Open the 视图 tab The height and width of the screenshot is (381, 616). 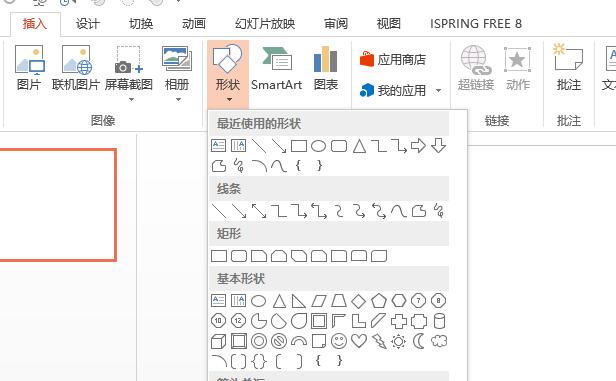(x=389, y=24)
